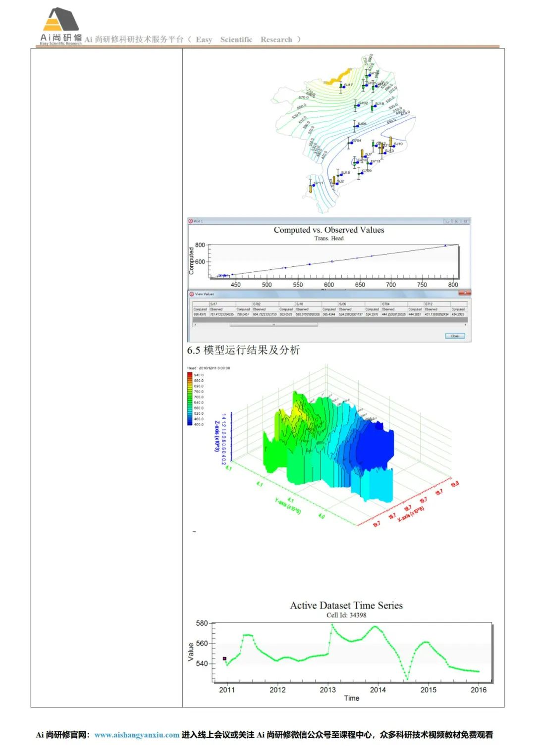Click the 2013 tick on Time axis
The width and height of the screenshot is (535, 756).
click(327, 690)
